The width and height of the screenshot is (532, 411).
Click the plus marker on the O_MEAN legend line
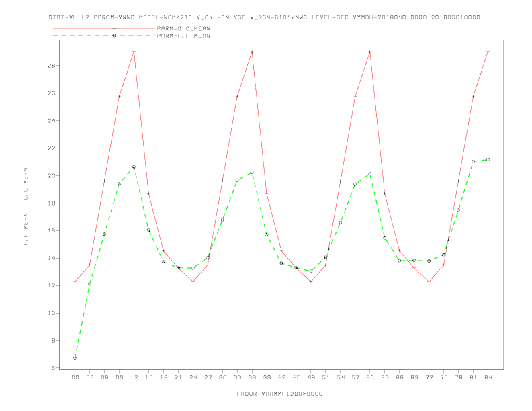114,28
